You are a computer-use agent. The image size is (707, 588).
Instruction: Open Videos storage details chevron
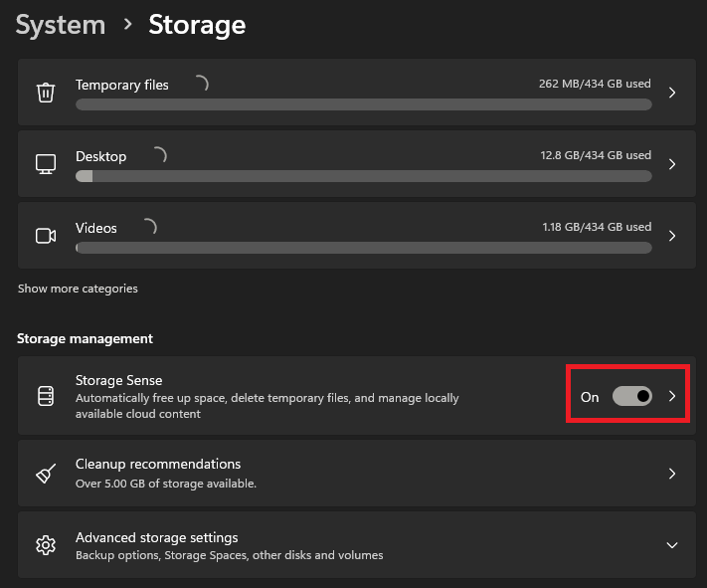point(672,236)
